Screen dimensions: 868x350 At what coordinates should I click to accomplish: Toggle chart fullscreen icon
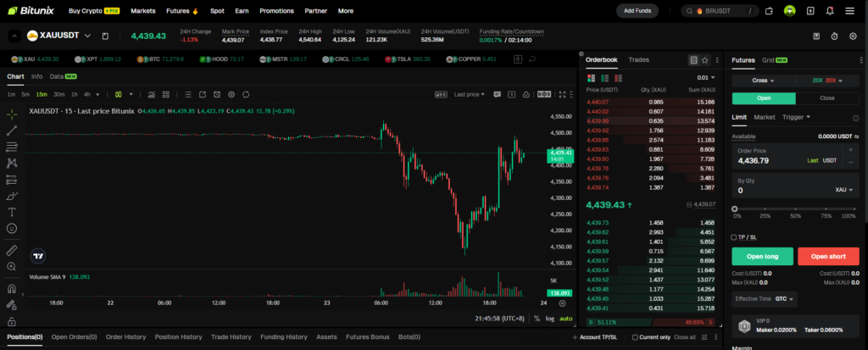[x=563, y=94]
